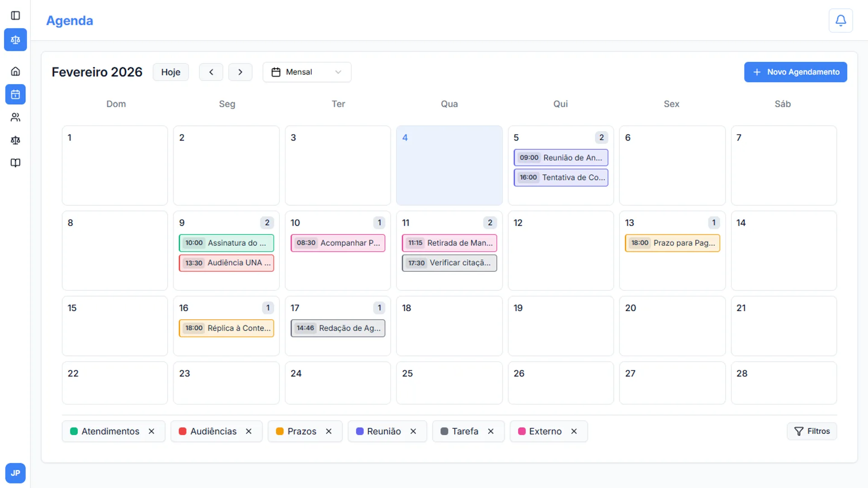Viewport: 868px width, 488px height.
Task: Dismiss the Tarefa filter chip
Action: [x=492, y=431]
